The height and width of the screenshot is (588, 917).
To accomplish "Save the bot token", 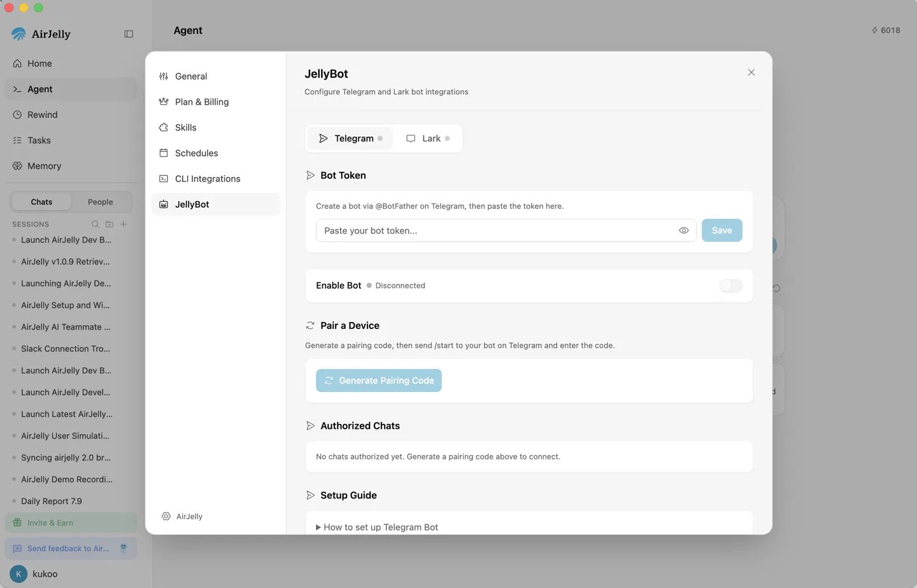I will (722, 230).
